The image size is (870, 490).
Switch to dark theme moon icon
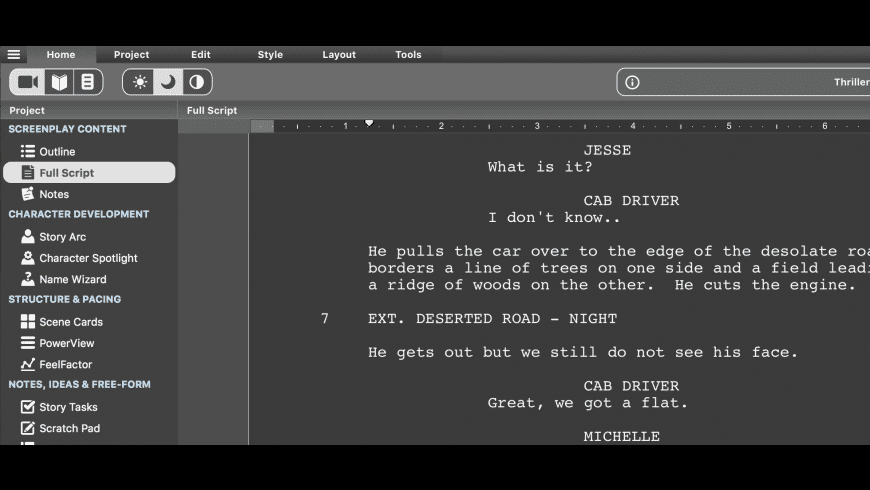point(168,82)
